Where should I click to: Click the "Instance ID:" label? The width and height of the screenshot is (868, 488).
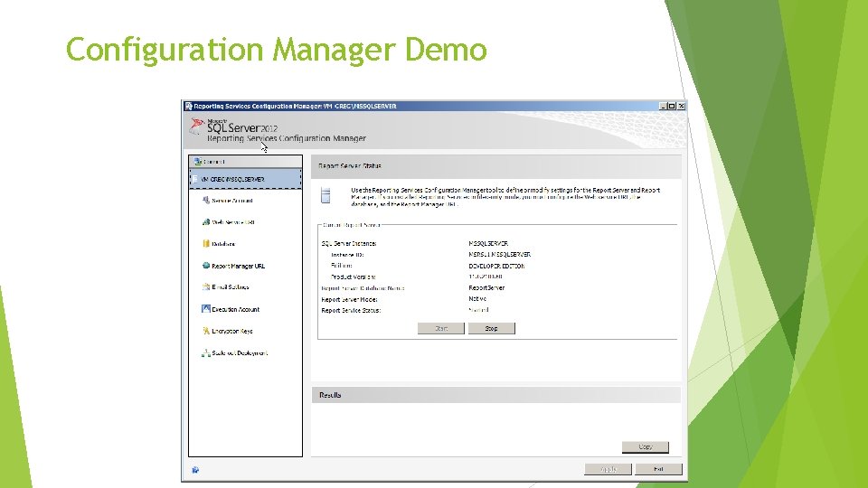coord(347,255)
